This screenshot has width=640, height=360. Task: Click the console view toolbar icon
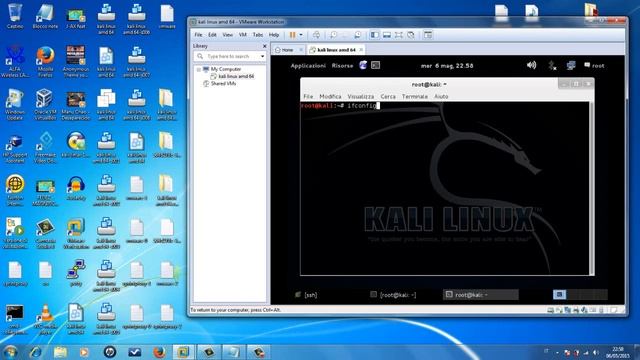(428, 35)
